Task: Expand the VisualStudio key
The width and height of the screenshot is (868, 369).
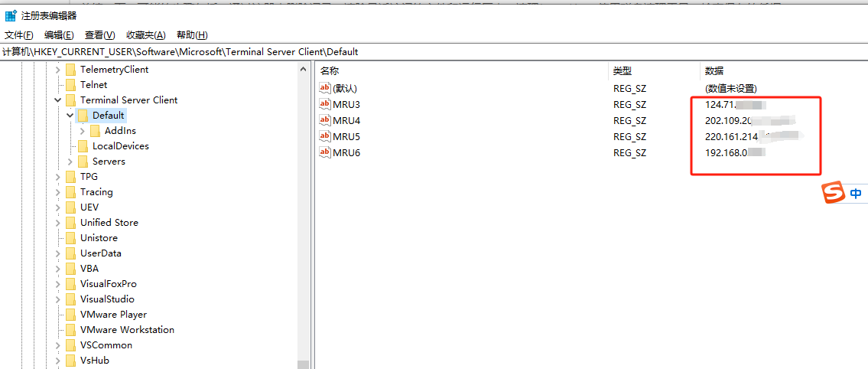Action: point(57,299)
